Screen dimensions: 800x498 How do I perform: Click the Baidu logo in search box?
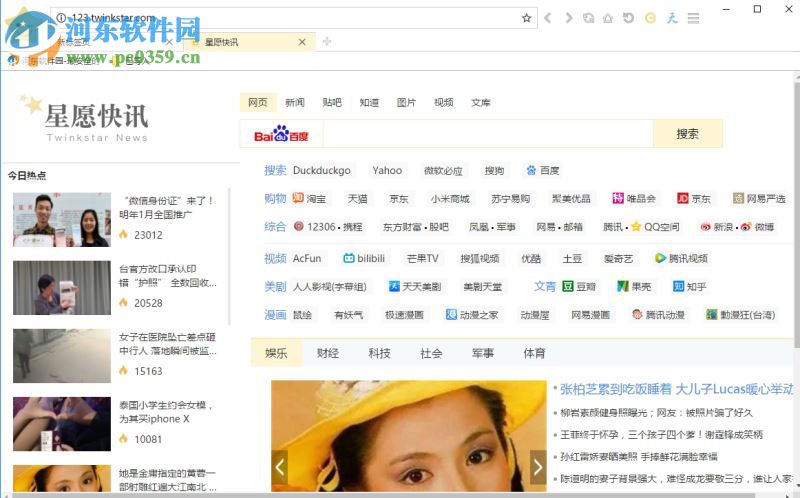pos(281,134)
